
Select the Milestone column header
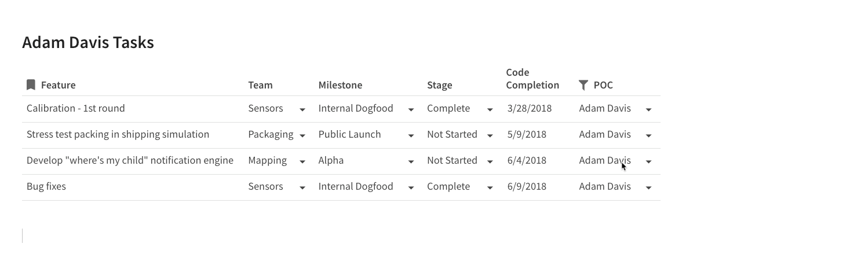pyautogui.click(x=340, y=85)
